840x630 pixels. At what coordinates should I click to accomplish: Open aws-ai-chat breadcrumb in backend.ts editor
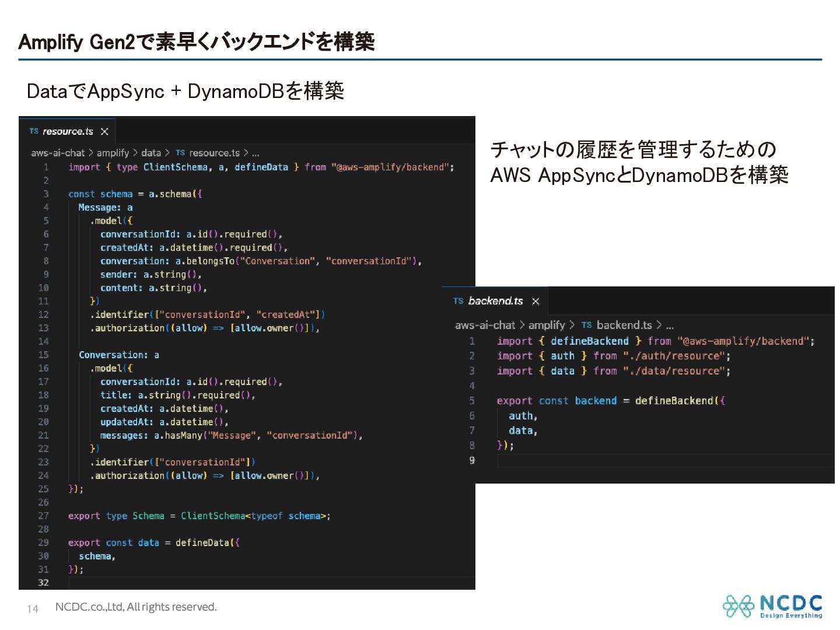pyautogui.click(x=485, y=325)
